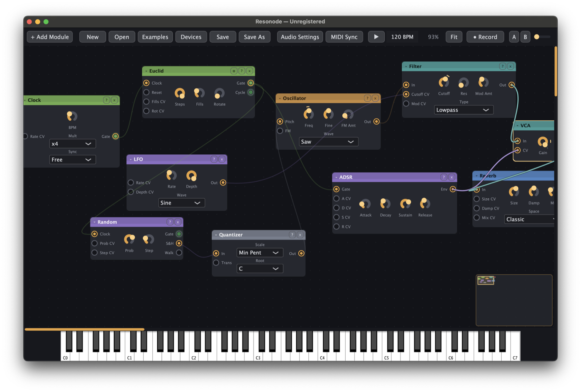Select the Euclid Fills CV port
Screen dimensions: 581x392
coord(146,102)
